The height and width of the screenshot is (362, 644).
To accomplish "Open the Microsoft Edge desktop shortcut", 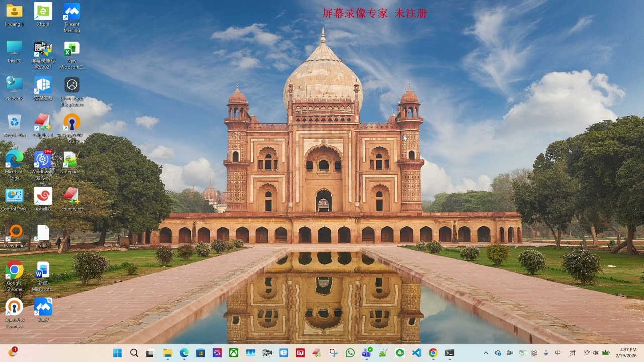I will tap(14, 165).
